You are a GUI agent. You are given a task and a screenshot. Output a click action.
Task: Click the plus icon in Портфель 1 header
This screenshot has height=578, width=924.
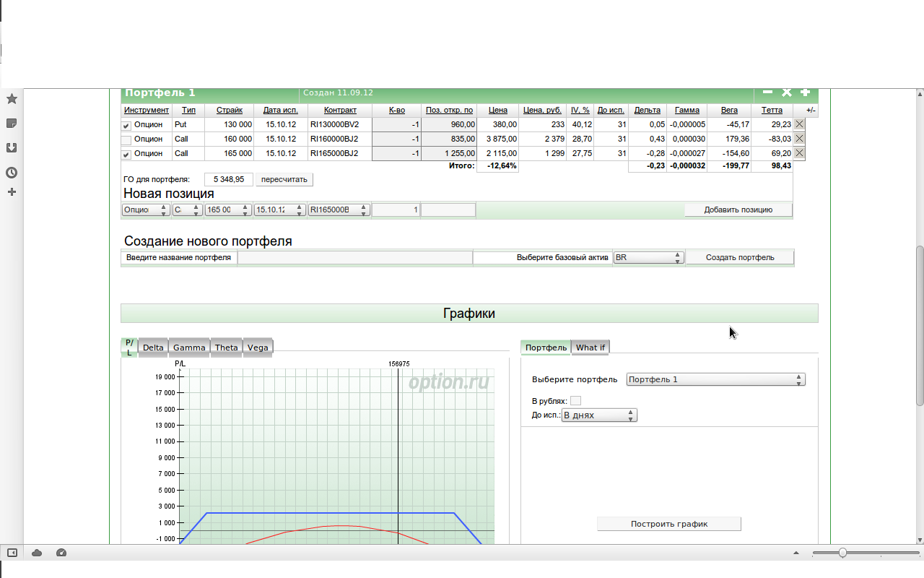tap(805, 92)
